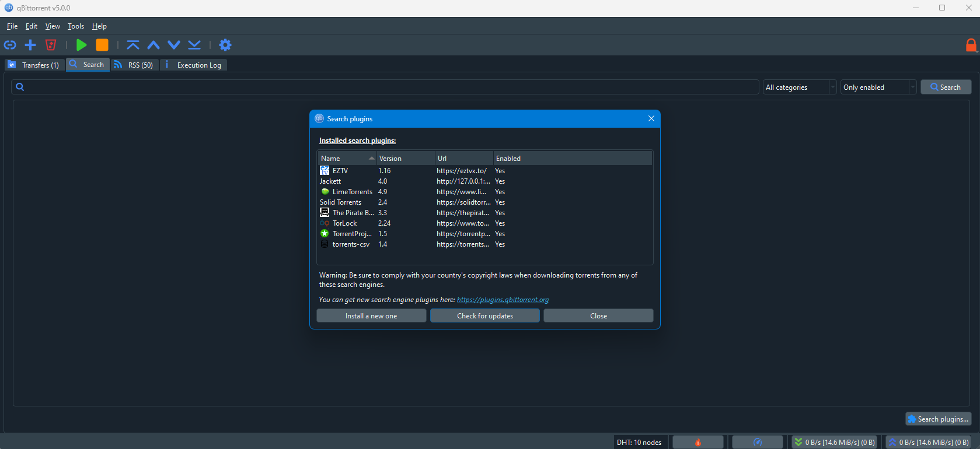Click the orange Stop torrent icon

click(x=102, y=45)
